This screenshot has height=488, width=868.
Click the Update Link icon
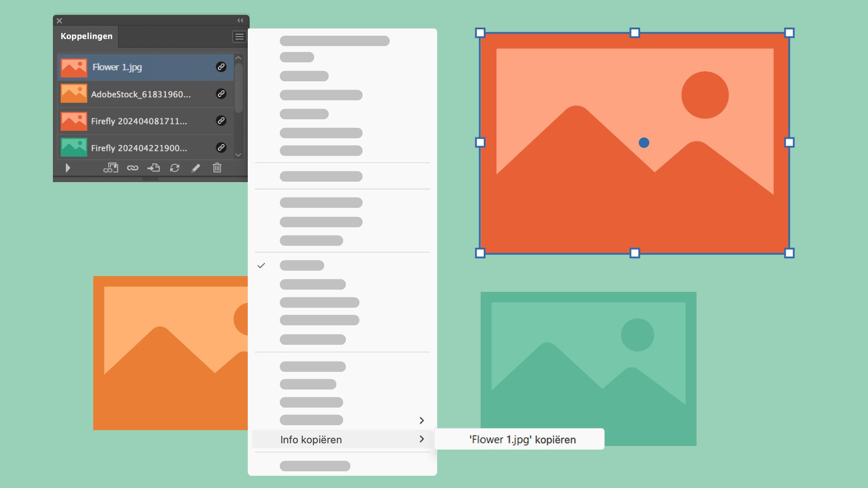click(175, 168)
